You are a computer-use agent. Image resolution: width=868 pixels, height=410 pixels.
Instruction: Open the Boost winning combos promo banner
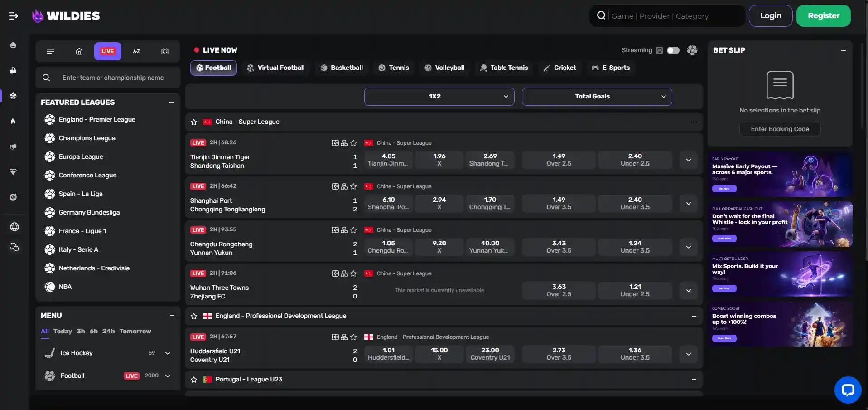(780, 324)
